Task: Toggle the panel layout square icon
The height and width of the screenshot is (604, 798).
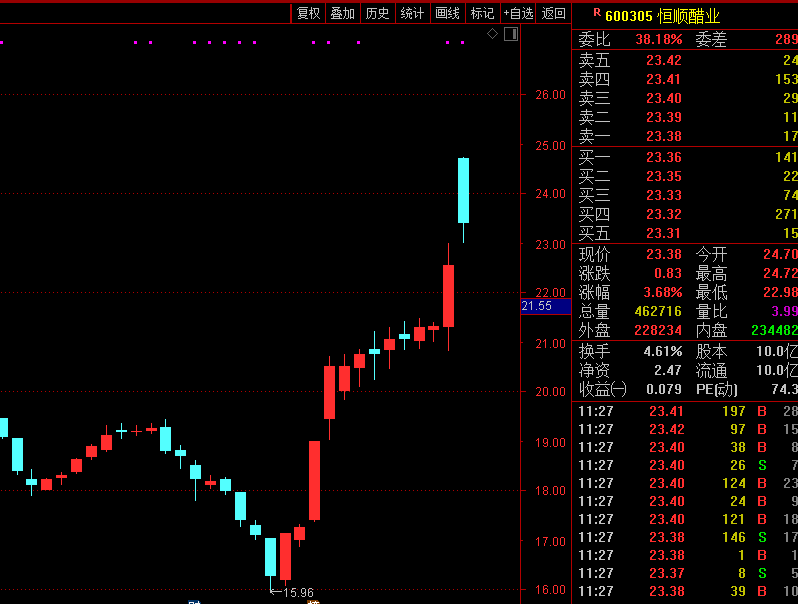Action: pyautogui.click(x=511, y=34)
